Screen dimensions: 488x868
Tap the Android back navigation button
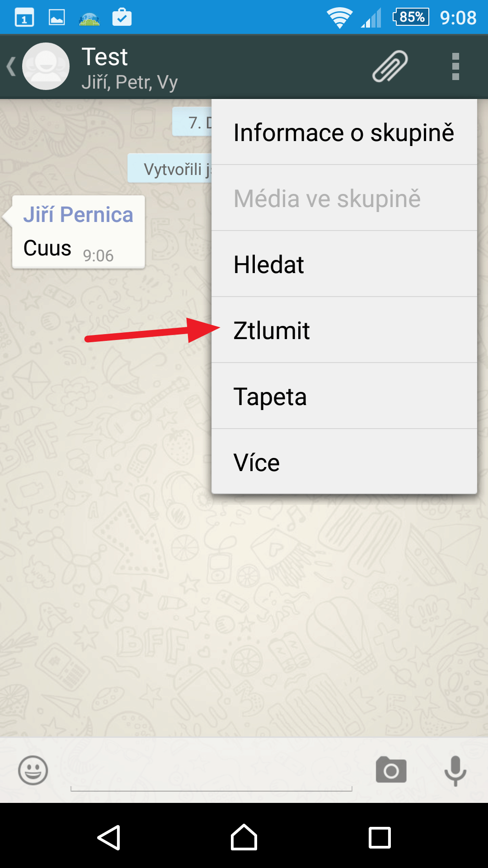coord(109,838)
